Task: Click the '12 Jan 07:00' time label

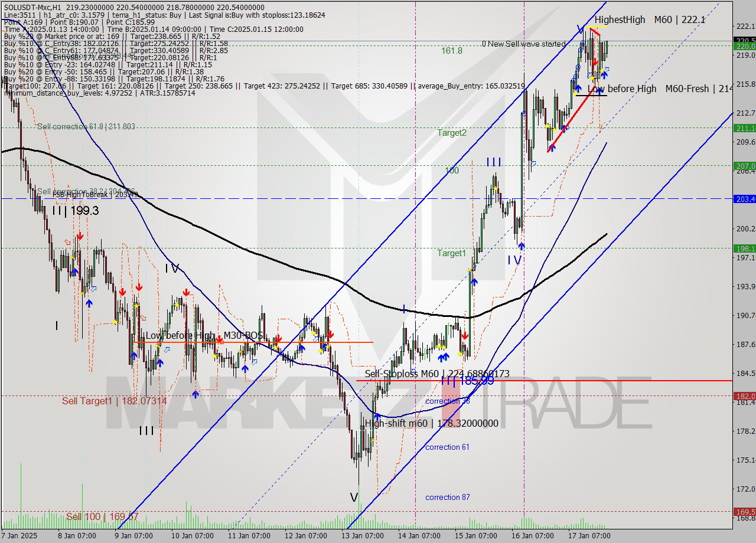Action: [x=305, y=536]
